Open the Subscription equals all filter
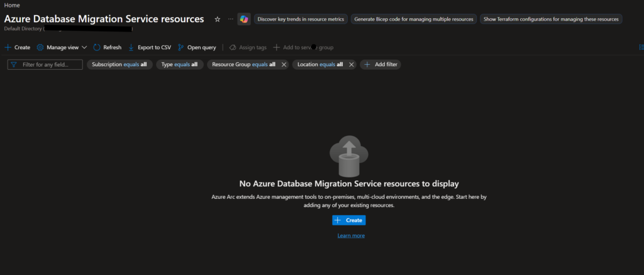 point(119,64)
